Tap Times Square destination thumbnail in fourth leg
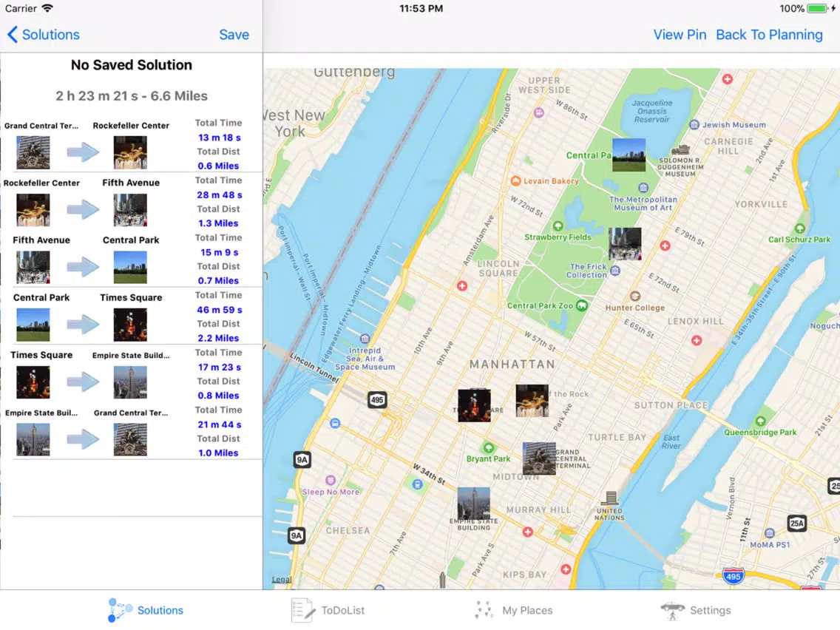This screenshot has height=630, width=840. (x=130, y=325)
